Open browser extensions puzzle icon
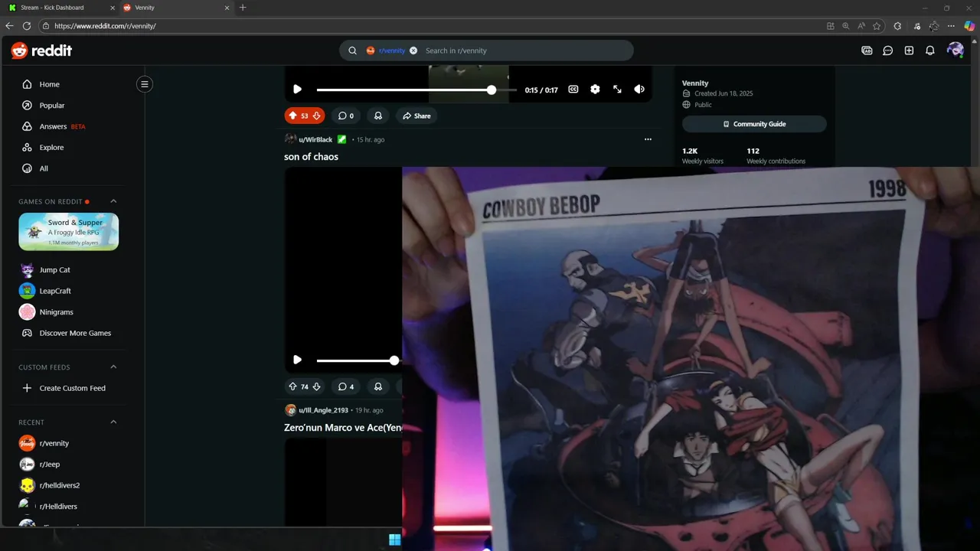Image resolution: width=980 pixels, height=551 pixels. [897, 26]
